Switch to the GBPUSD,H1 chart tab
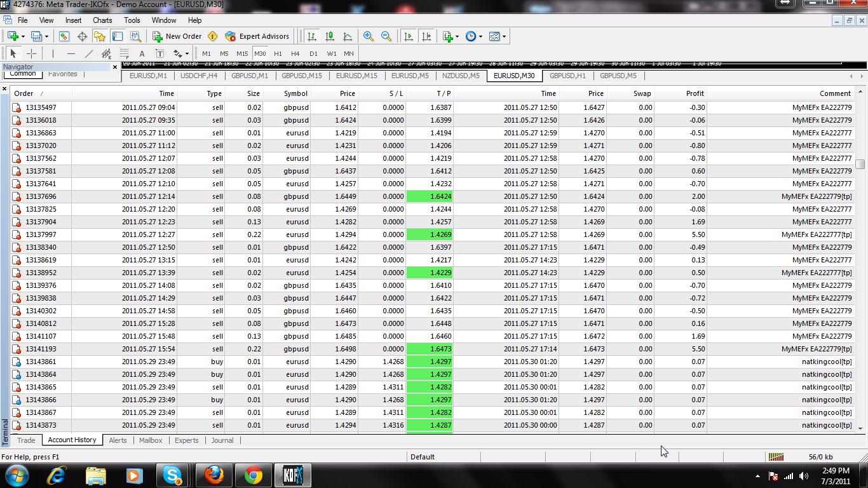 (x=567, y=76)
